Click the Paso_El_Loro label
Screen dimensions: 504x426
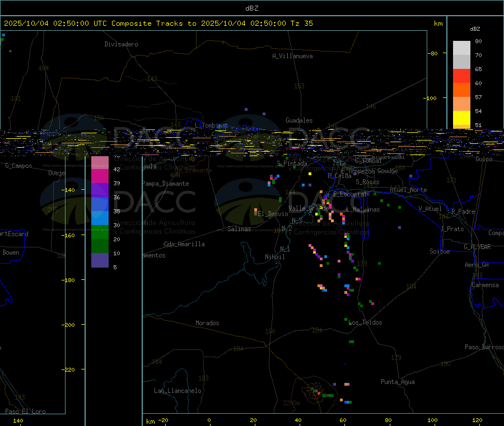click(x=25, y=411)
